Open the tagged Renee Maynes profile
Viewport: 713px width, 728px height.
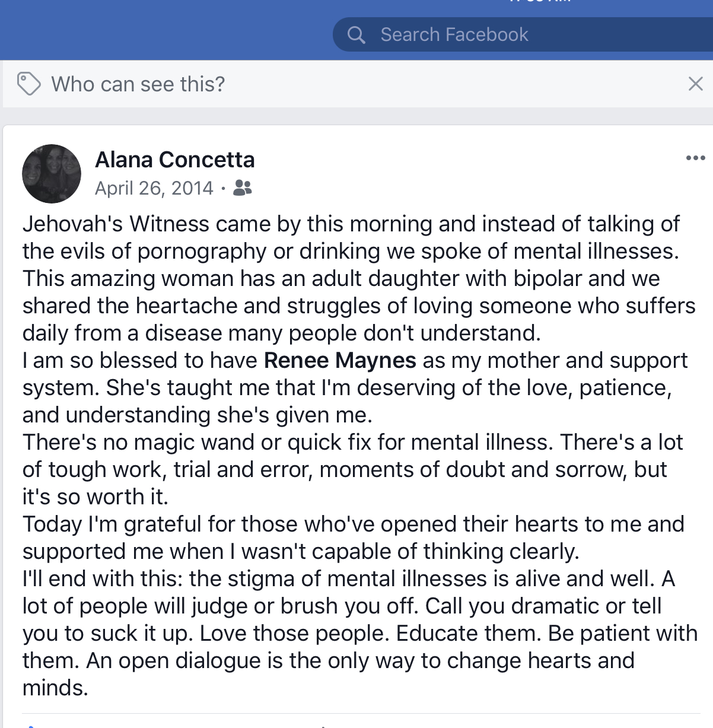340,360
